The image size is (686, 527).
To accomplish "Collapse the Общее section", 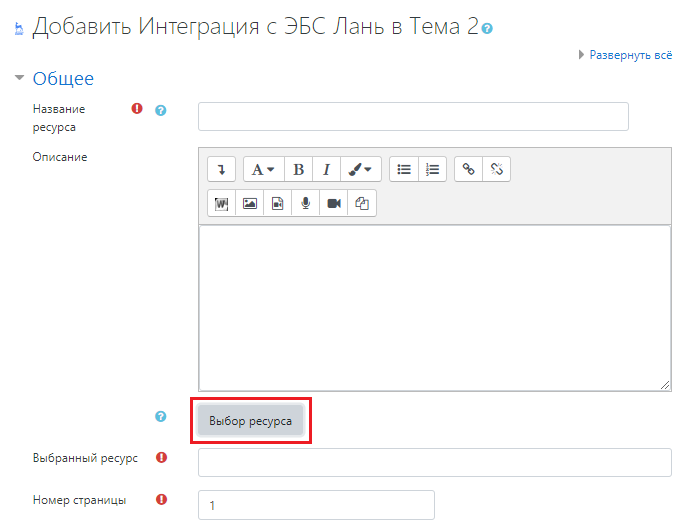I will [63, 78].
